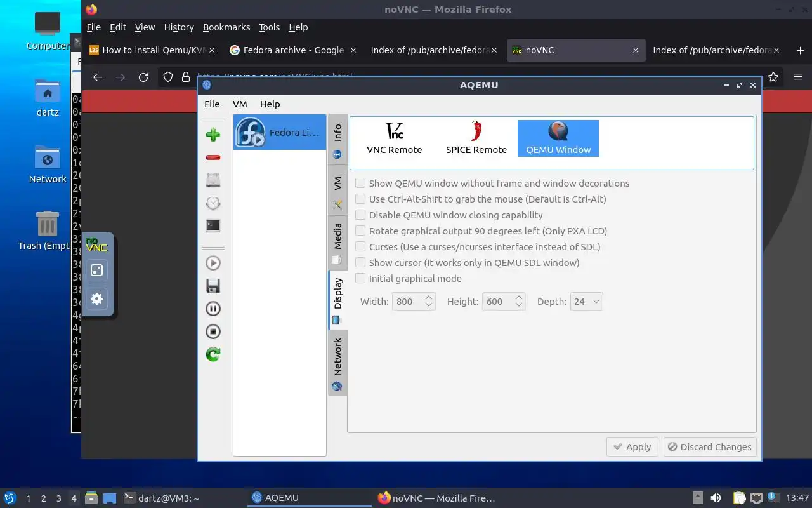Start the VM with the play icon
The width and height of the screenshot is (812, 508).
tap(213, 263)
